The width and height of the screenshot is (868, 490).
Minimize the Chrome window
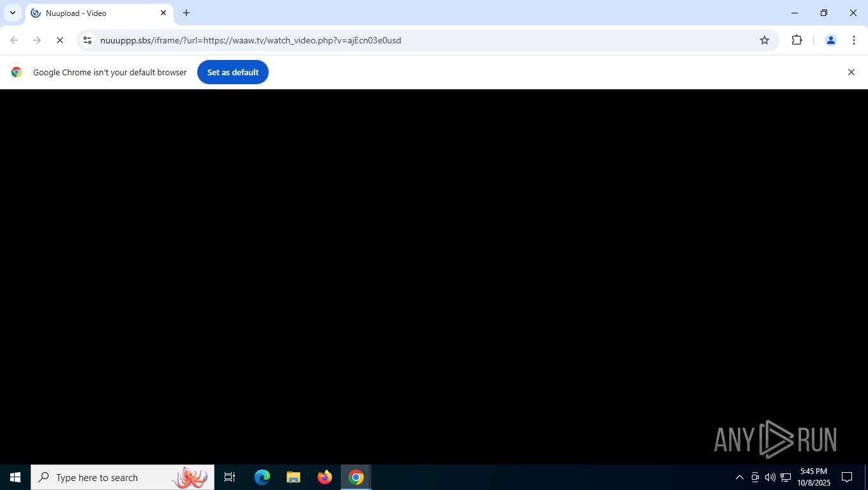point(795,13)
